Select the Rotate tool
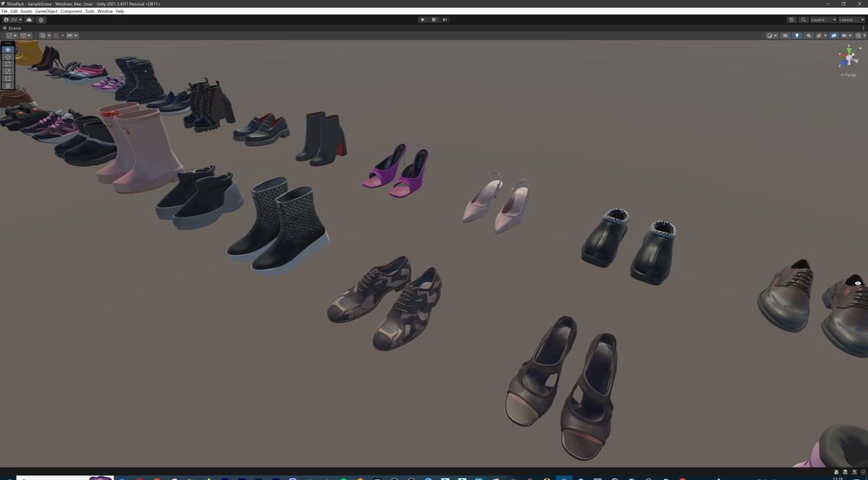868x480 pixels. coord(7,64)
